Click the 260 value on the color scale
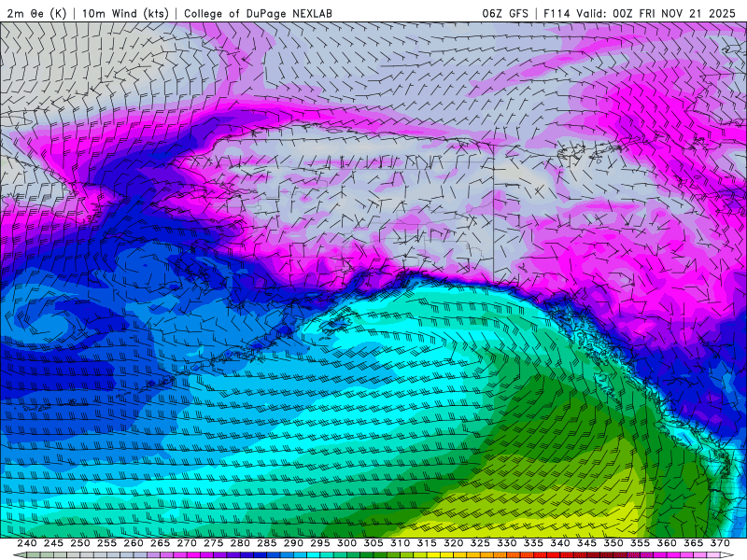 click(x=134, y=543)
